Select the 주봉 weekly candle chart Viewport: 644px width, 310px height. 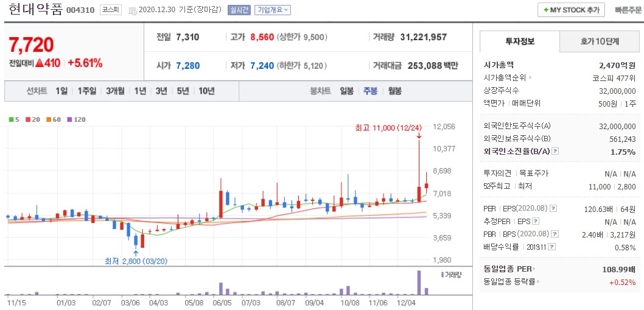click(371, 91)
